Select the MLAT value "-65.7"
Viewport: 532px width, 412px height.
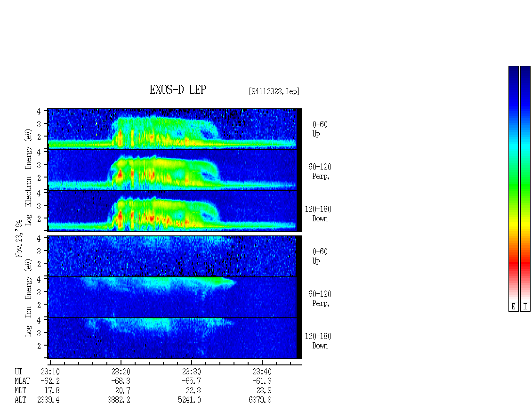click(x=191, y=381)
